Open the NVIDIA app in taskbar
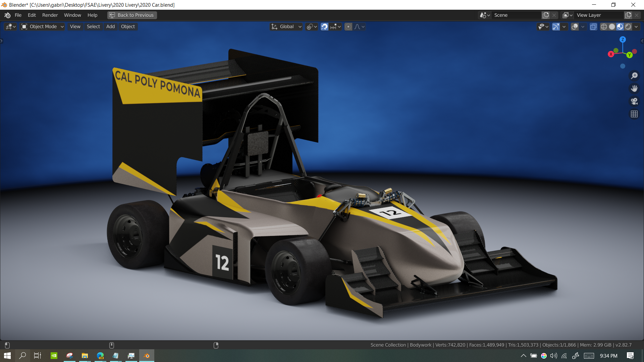 coord(54,356)
